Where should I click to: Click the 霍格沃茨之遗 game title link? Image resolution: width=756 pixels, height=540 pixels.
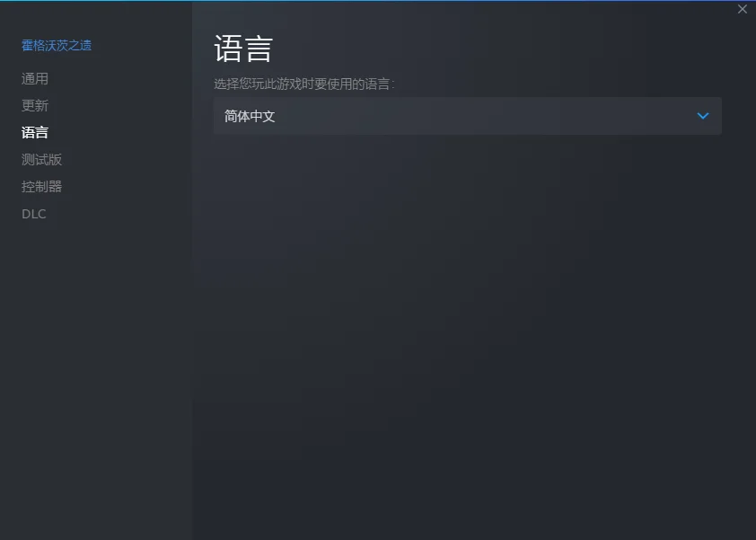tap(57, 45)
